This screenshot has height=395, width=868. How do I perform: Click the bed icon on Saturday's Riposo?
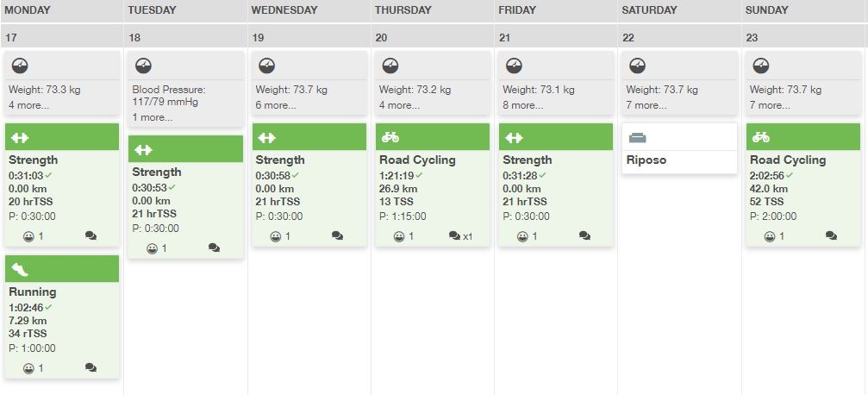[x=637, y=138]
